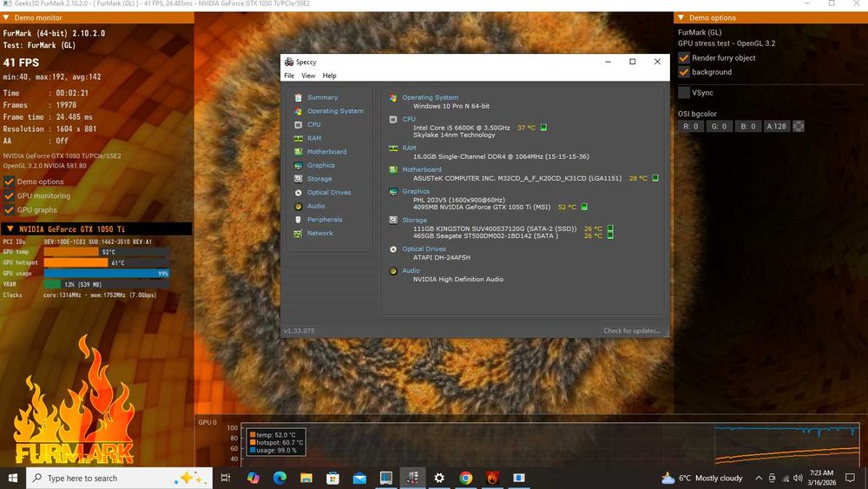Open the View menu in Speccy
868x489 pixels.
point(308,76)
